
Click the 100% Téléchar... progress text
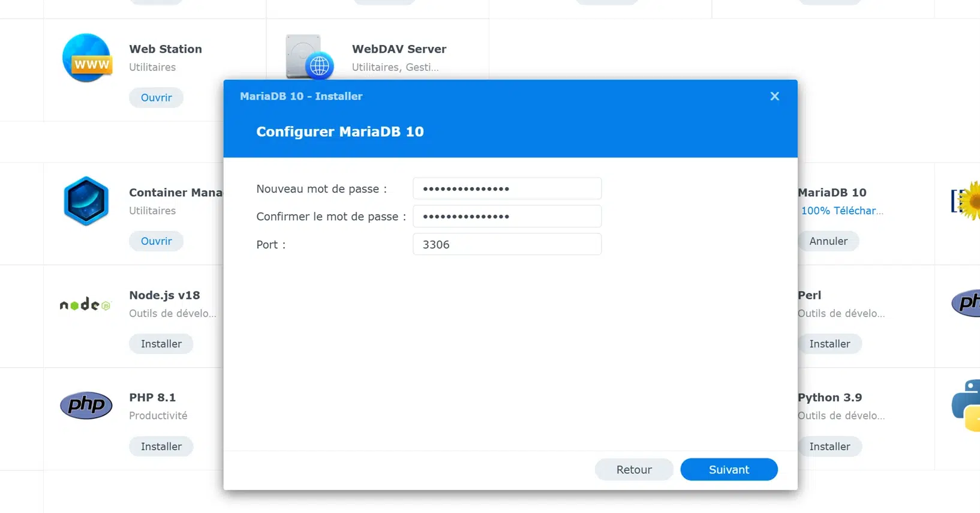(842, 211)
